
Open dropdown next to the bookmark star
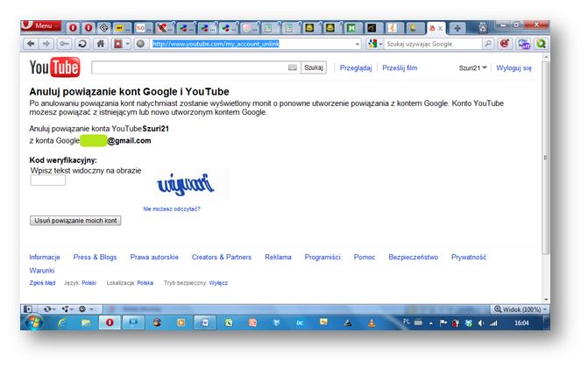click(x=127, y=44)
